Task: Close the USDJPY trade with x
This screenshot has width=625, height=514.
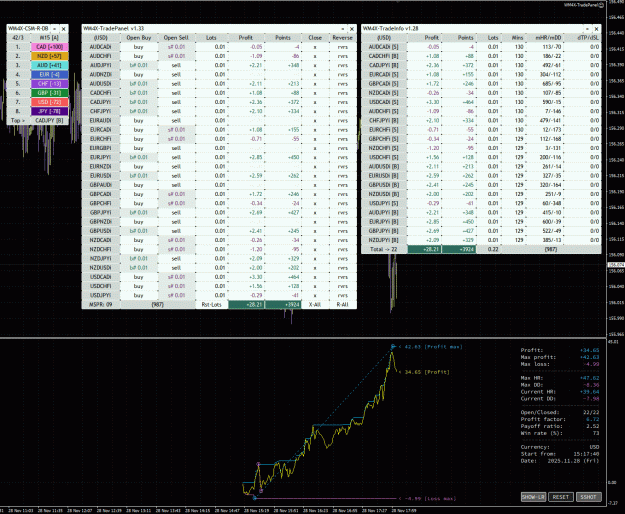Action: pos(315,295)
